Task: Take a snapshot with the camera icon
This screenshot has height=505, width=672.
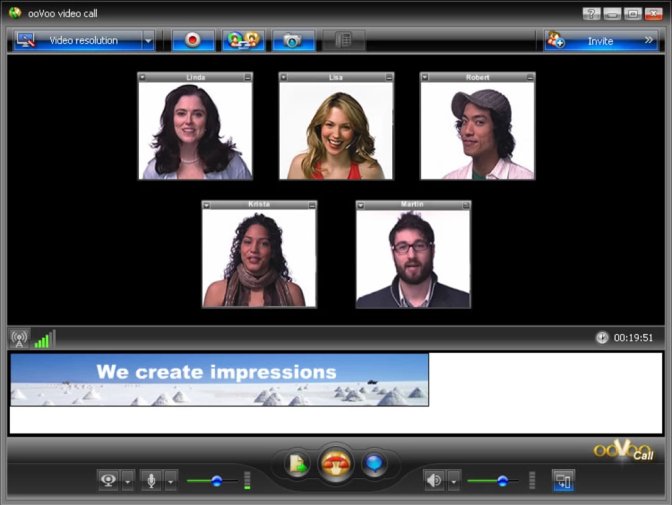Action: click(293, 40)
